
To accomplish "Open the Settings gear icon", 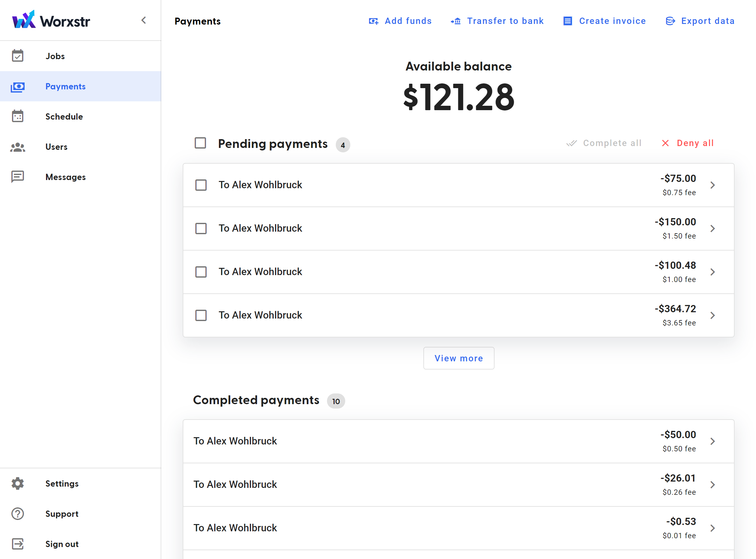I will [x=18, y=483].
